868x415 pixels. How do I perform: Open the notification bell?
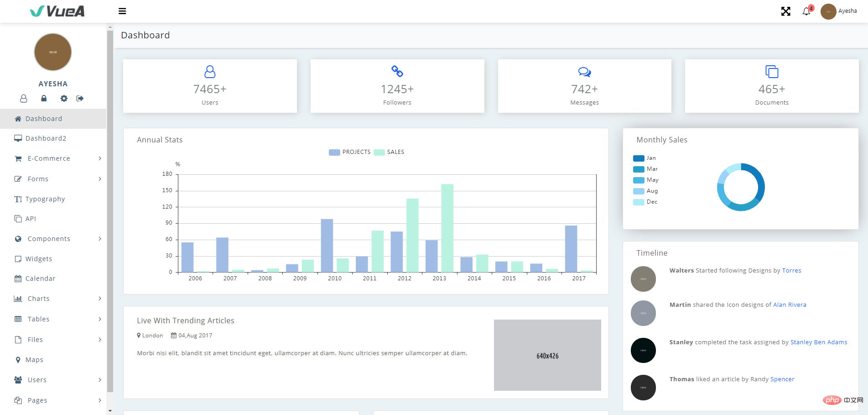806,11
